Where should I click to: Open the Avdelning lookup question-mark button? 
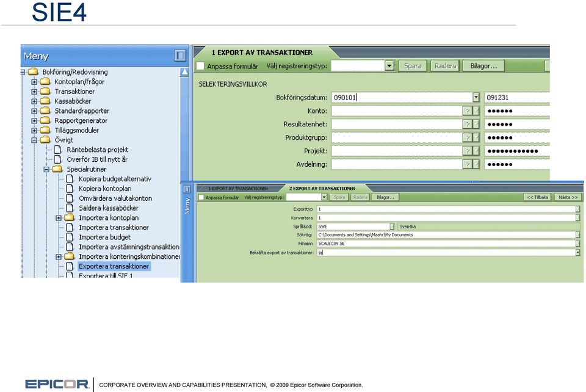(x=467, y=164)
